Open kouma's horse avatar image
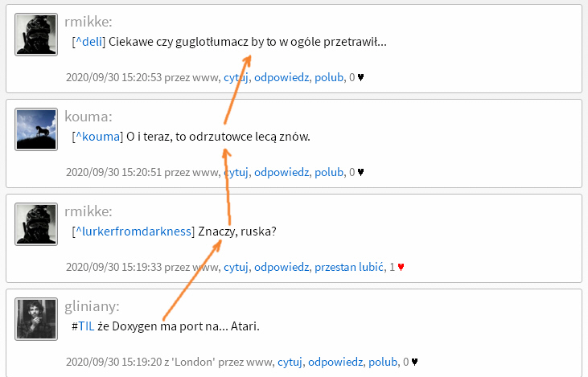This screenshot has width=588, height=377. [x=36, y=129]
